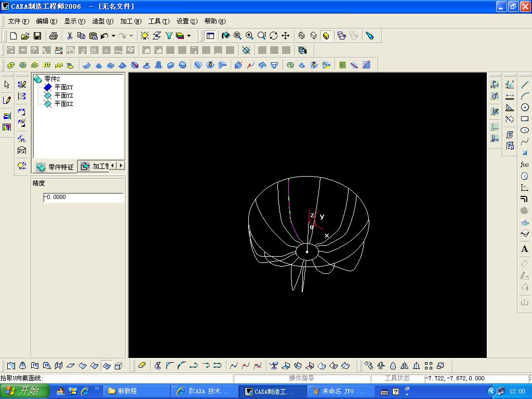Toggle wireframe display cube icon

[x=301, y=36]
